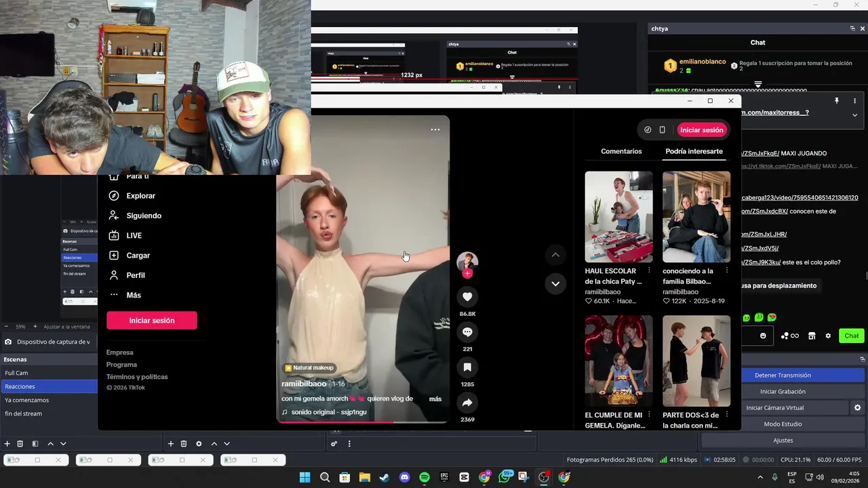
Task: Share the TikTok video via the arrow icon
Action: 467,403
